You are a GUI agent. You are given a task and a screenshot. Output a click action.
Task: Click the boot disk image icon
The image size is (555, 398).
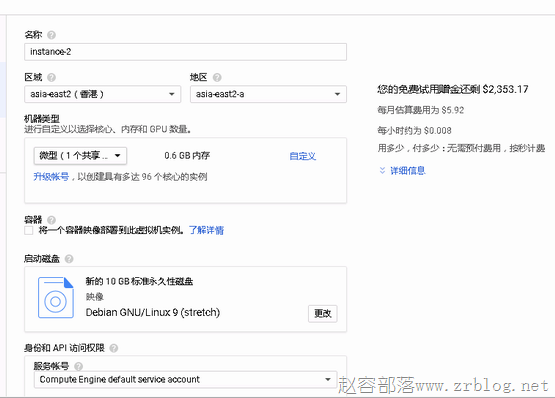click(56, 298)
